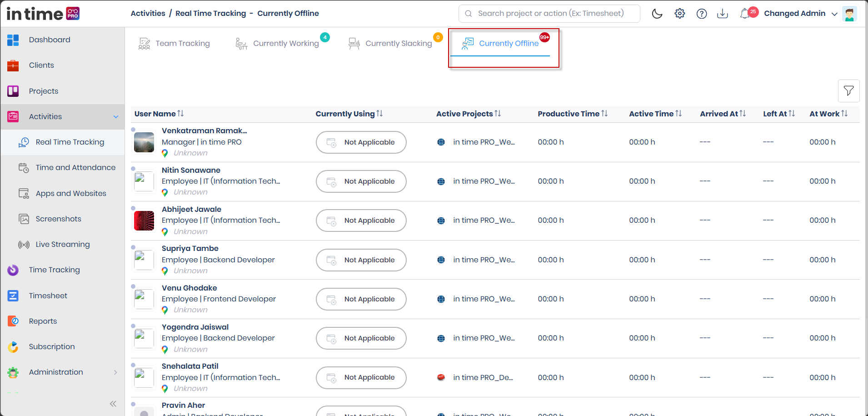The image size is (868, 416).
Task: Open the filter funnel icon
Action: click(x=848, y=91)
